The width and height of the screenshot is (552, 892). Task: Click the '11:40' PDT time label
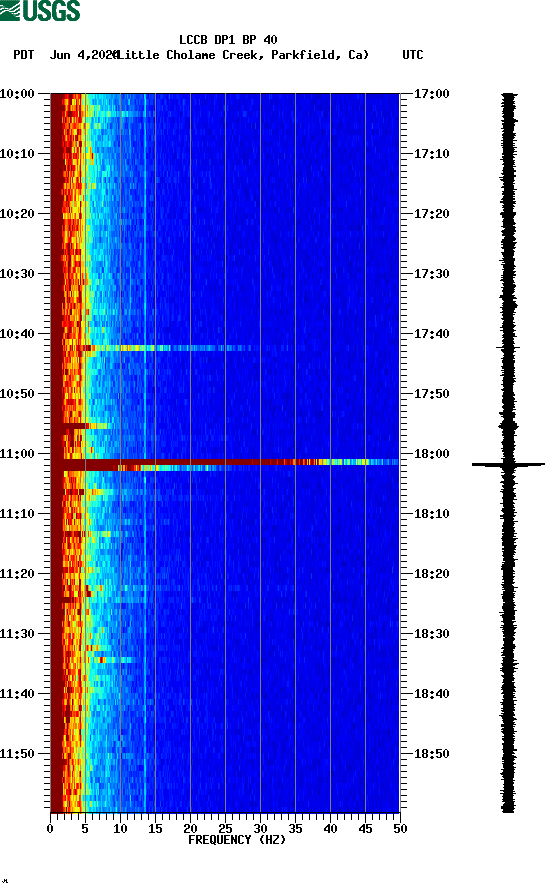pyautogui.click(x=18, y=694)
